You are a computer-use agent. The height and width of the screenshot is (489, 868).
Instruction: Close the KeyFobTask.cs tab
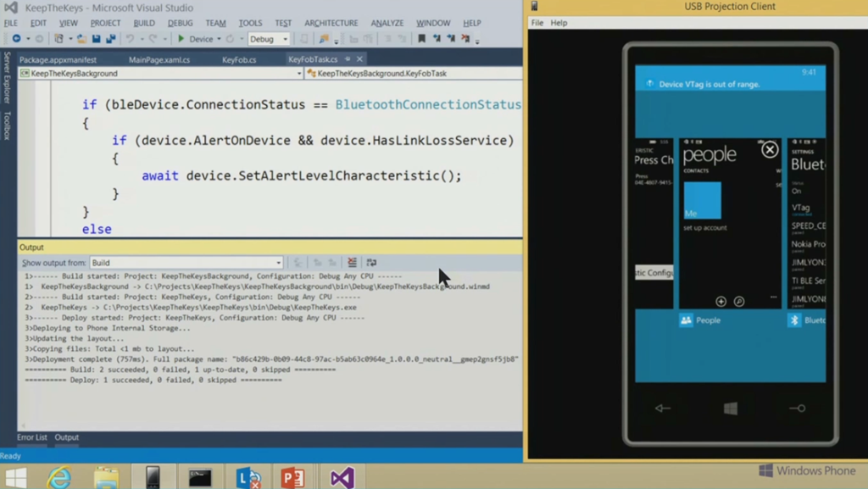click(x=359, y=58)
